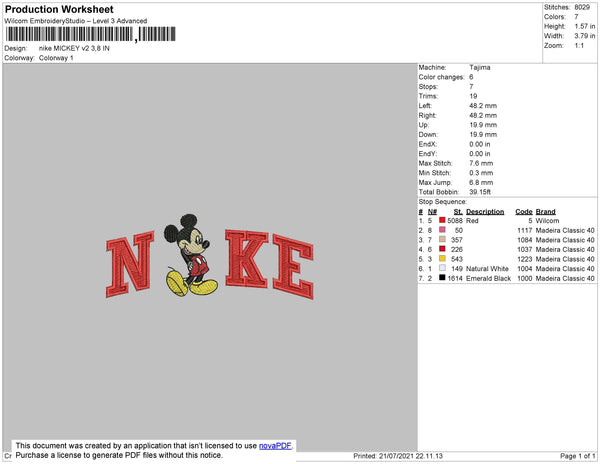600x464 pixels.
Task: Click the Colorway 1 value
Action: pyautogui.click(x=56, y=58)
